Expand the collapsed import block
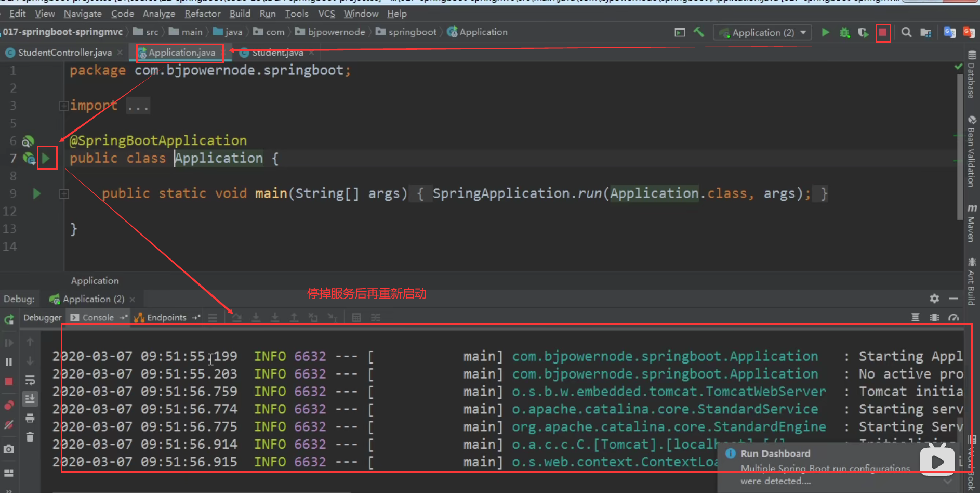This screenshot has width=980, height=493. coord(64,106)
